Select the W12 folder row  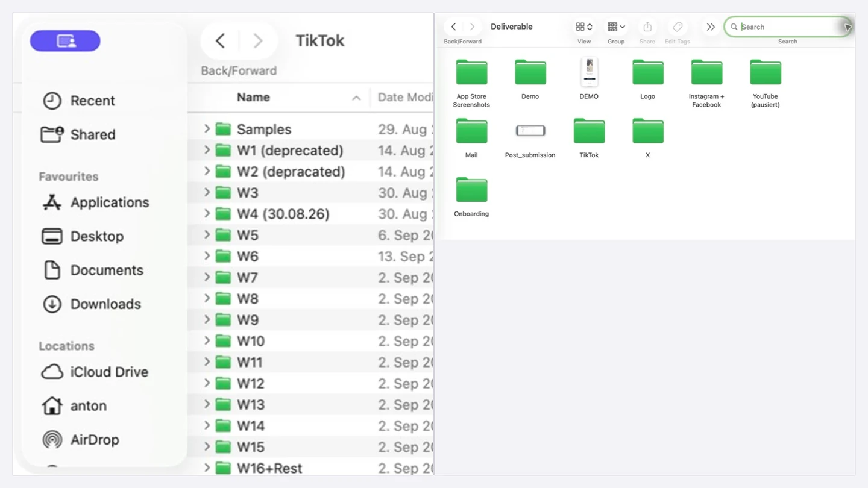[x=311, y=383]
